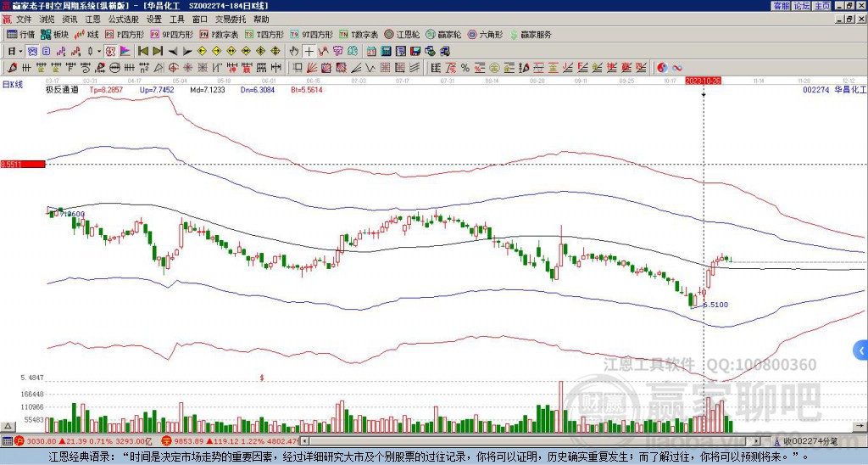
Task: Click the red save floppy icon
Action: (x=415, y=52)
